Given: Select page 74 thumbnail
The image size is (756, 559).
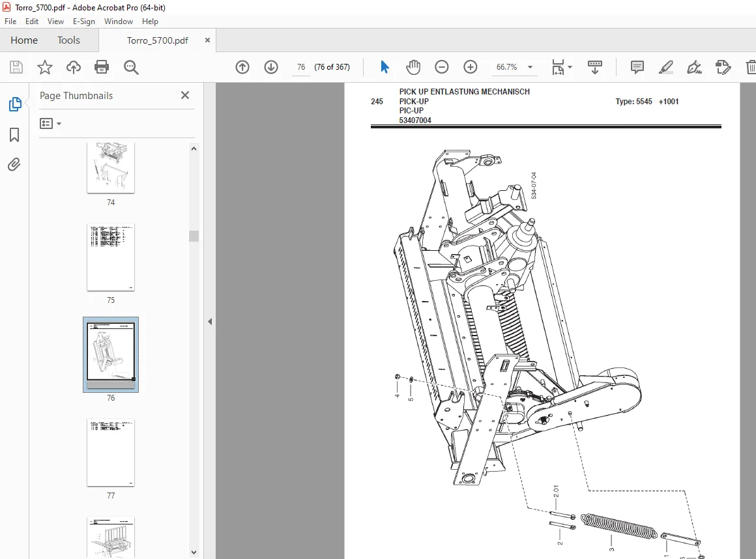Looking at the screenshot, I should click(x=110, y=167).
